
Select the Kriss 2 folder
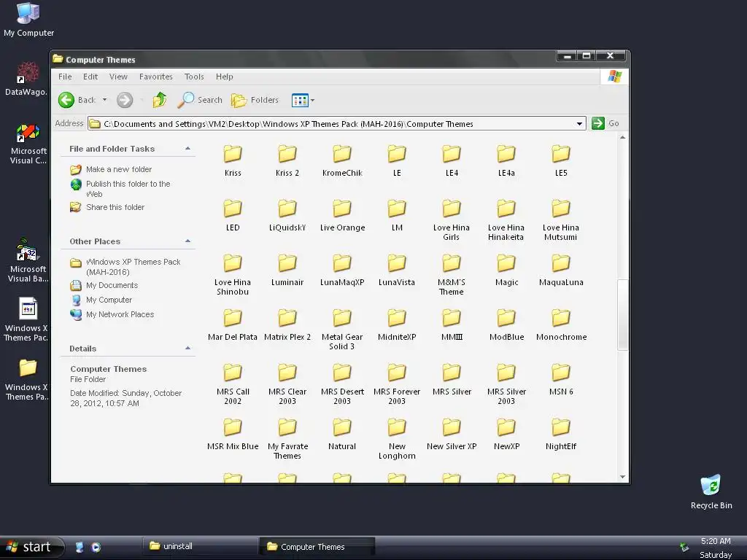287,161
